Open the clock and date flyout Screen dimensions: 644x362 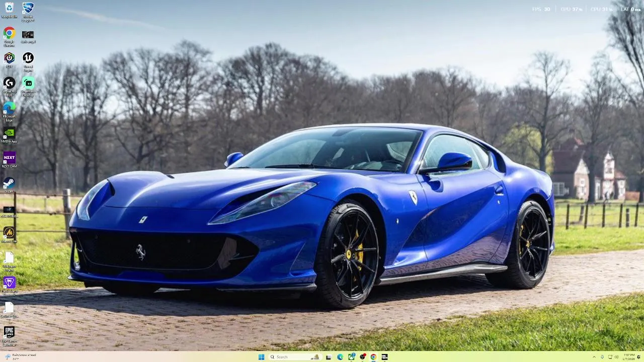coord(628,357)
